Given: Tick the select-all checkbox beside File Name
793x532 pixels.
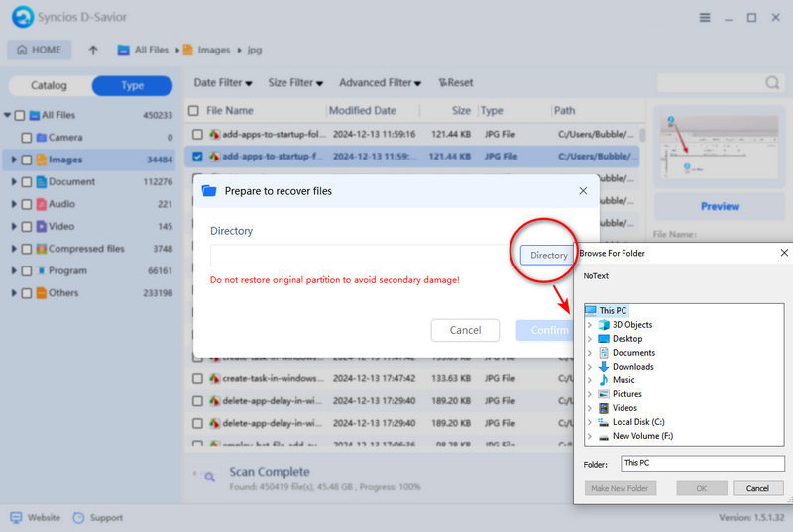Looking at the screenshot, I should tap(194, 111).
